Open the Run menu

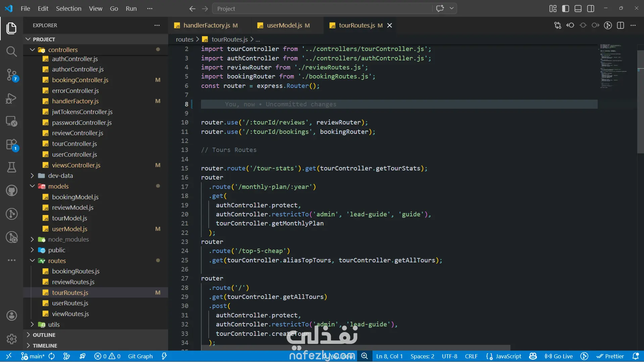pyautogui.click(x=131, y=9)
